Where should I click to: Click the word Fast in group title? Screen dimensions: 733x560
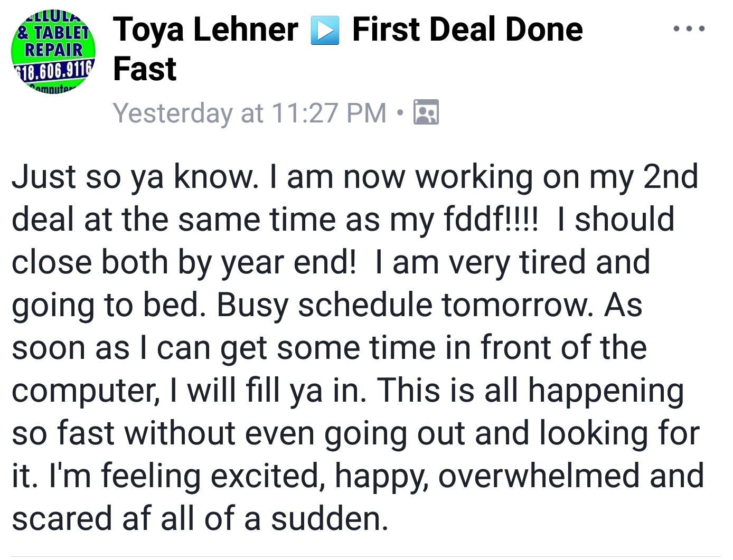(145, 69)
